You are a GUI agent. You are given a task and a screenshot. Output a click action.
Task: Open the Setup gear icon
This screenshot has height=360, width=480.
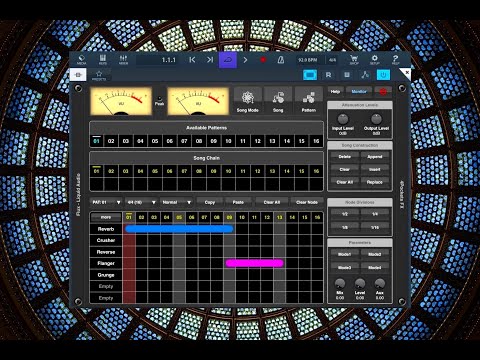pos(375,60)
